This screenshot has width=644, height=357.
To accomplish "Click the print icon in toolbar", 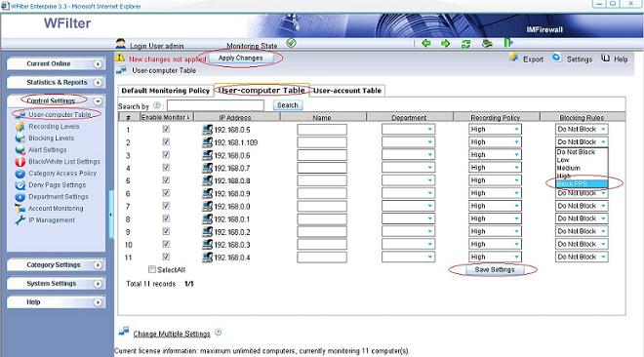I will click(487, 43).
